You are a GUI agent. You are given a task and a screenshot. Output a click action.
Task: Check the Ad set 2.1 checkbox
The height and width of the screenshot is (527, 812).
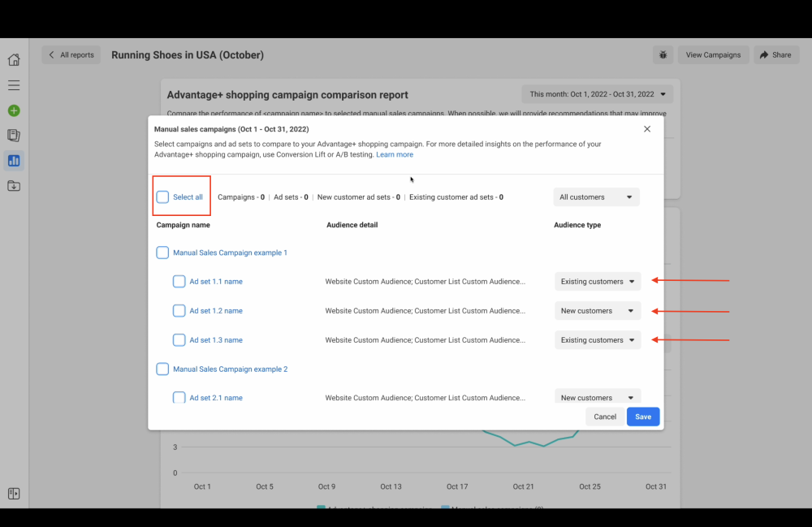[179, 398]
